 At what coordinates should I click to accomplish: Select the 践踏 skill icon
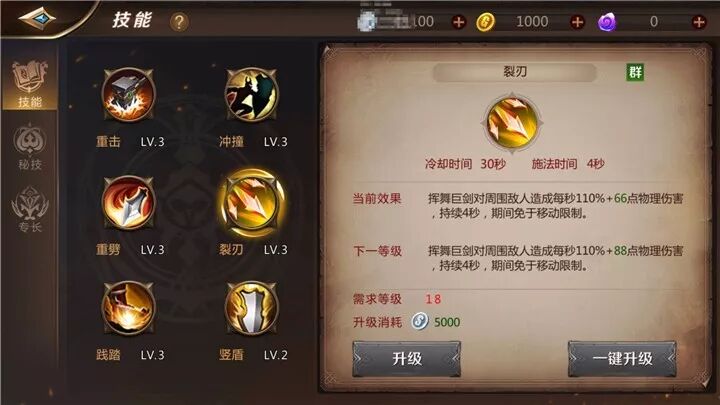(x=128, y=308)
